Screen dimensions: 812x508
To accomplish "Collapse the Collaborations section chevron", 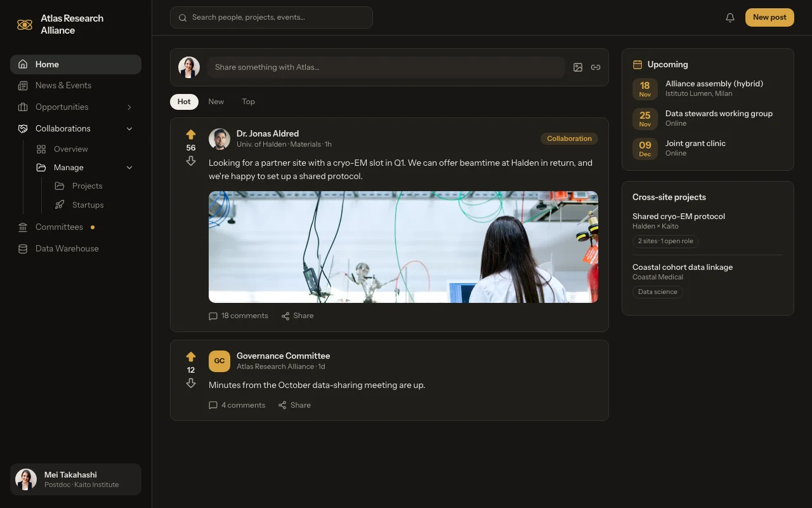I will click(129, 129).
